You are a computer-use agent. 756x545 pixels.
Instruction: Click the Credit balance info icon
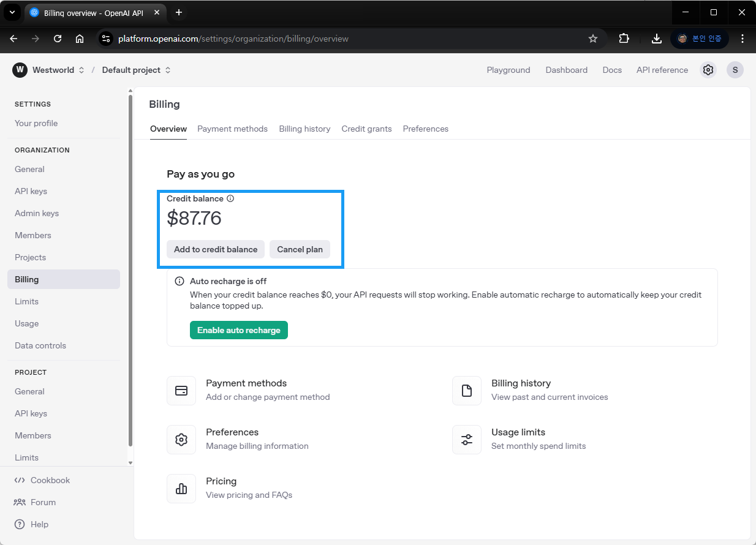230,198
